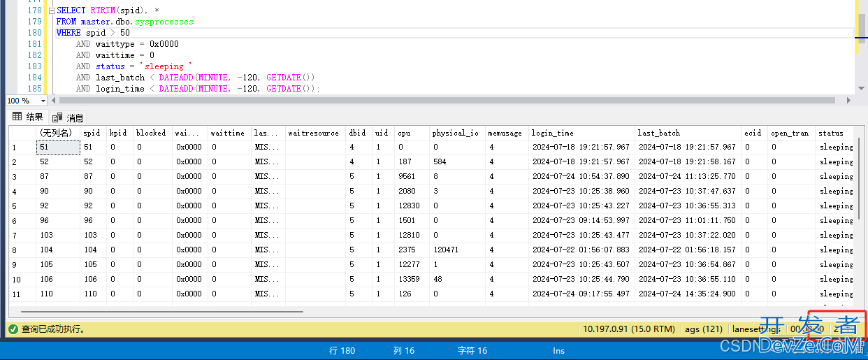868x360 pixels.
Task: Select the status column header
Action: pos(834,133)
